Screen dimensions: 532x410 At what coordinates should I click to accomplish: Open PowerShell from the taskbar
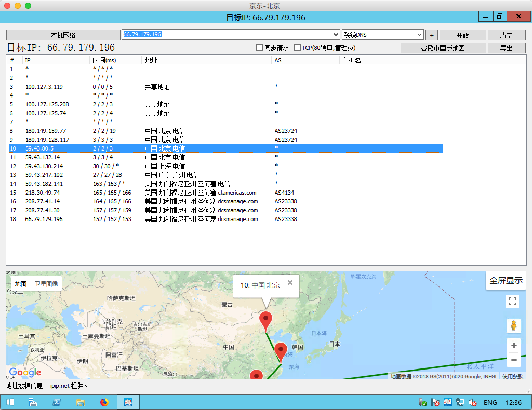click(x=57, y=402)
